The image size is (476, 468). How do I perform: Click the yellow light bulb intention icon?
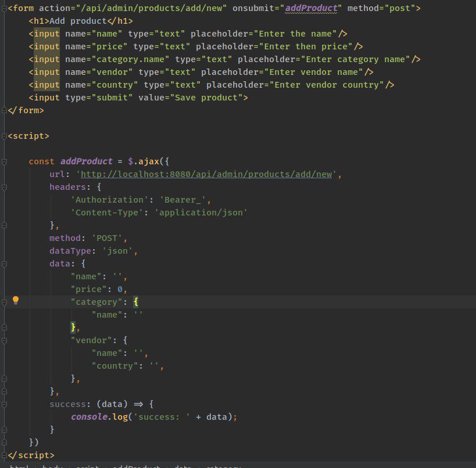click(16, 300)
